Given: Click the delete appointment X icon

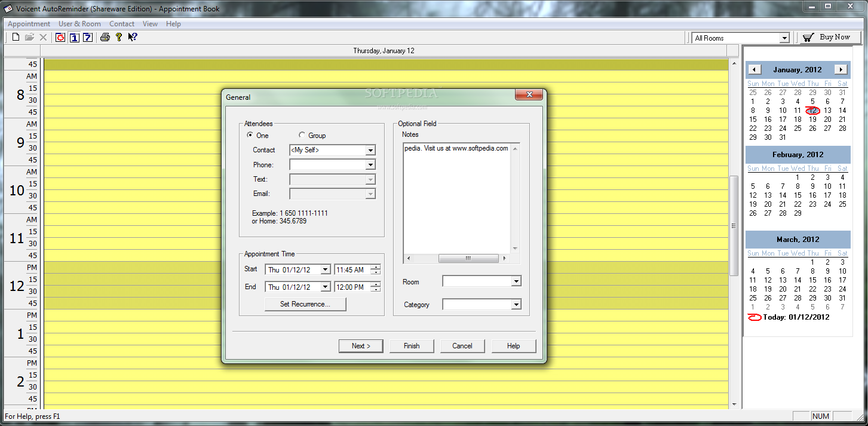Looking at the screenshot, I should (x=43, y=37).
